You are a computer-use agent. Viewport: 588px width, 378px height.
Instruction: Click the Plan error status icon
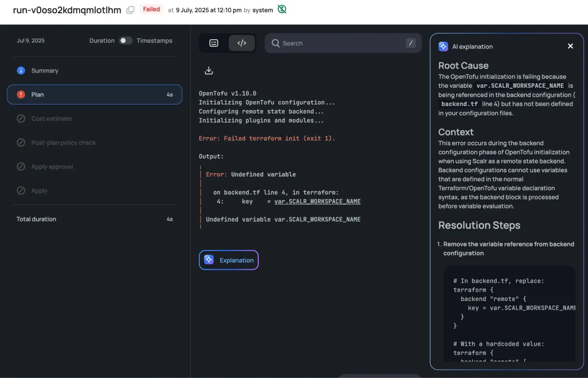click(21, 94)
